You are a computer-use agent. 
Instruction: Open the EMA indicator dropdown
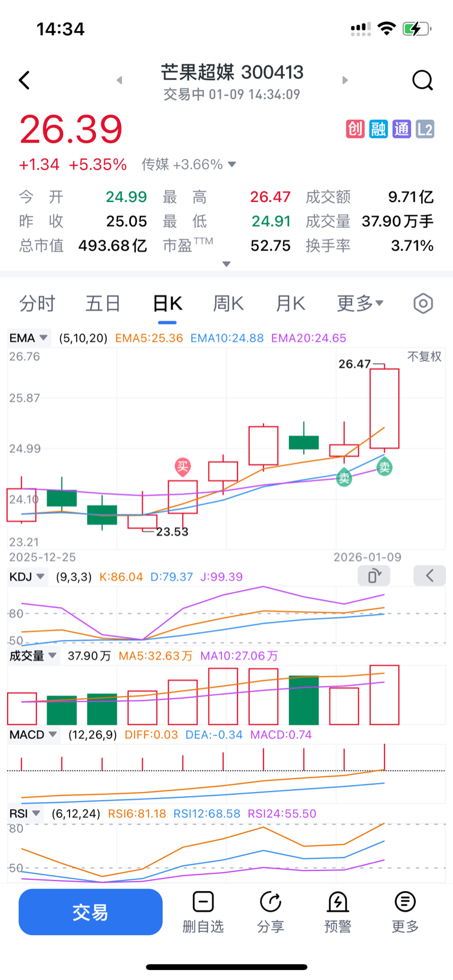pyautogui.click(x=28, y=338)
